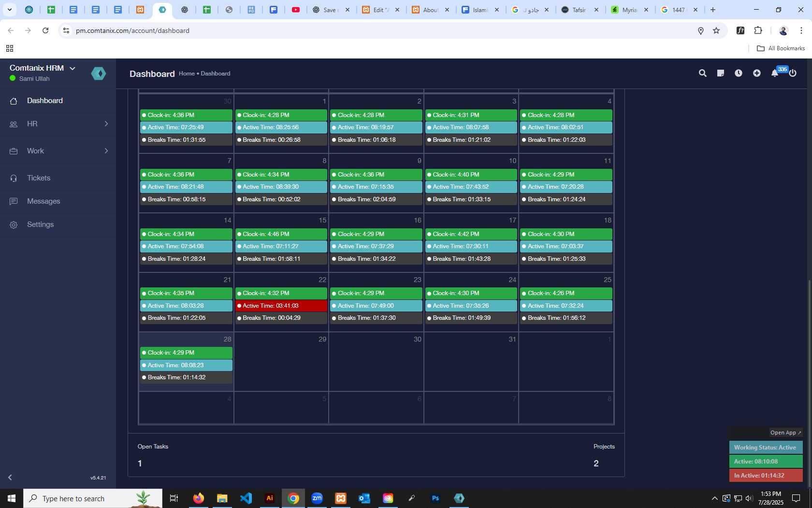Reload the page

coord(45,30)
